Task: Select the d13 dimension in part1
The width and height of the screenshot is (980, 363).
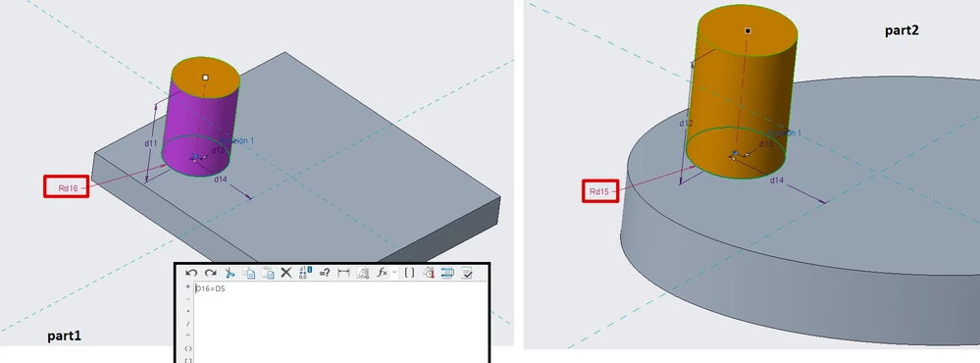Action: (x=218, y=150)
